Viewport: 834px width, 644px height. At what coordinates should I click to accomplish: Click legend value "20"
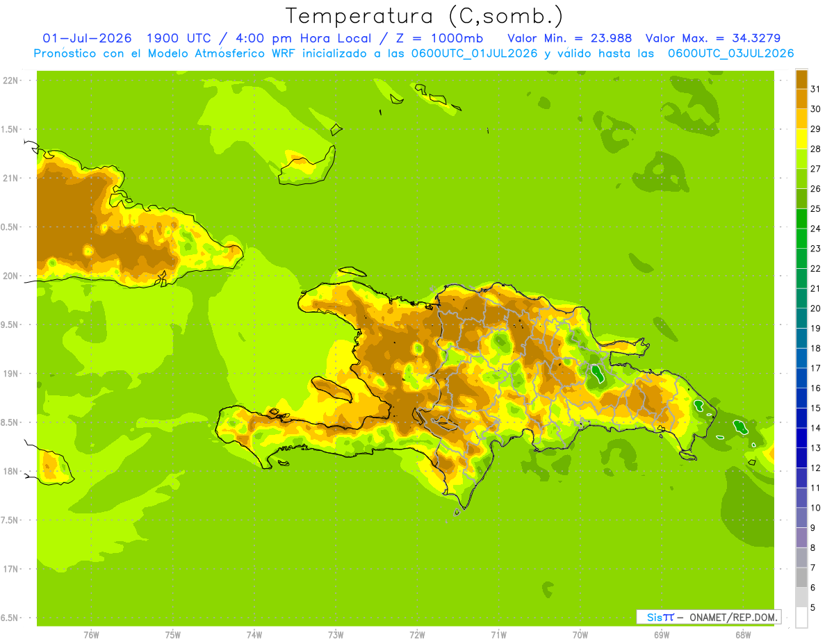(x=816, y=308)
